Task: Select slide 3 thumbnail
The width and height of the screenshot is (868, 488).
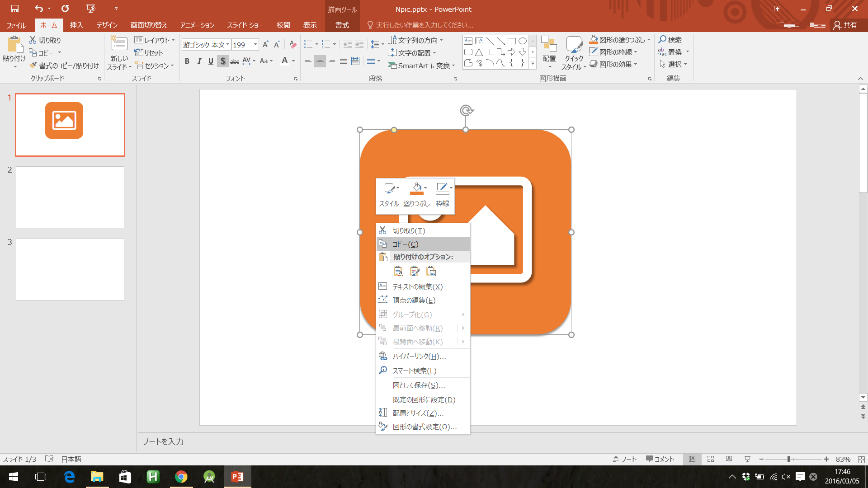Action: pyautogui.click(x=70, y=269)
